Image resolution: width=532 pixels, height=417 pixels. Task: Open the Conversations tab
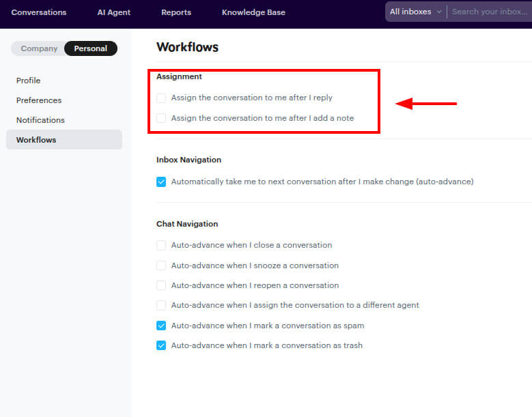click(x=39, y=12)
